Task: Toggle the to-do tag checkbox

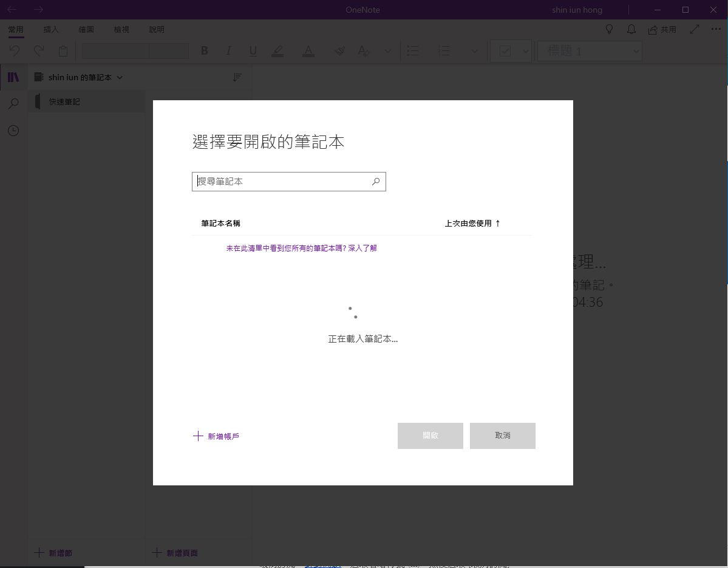Action: pos(505,51)
